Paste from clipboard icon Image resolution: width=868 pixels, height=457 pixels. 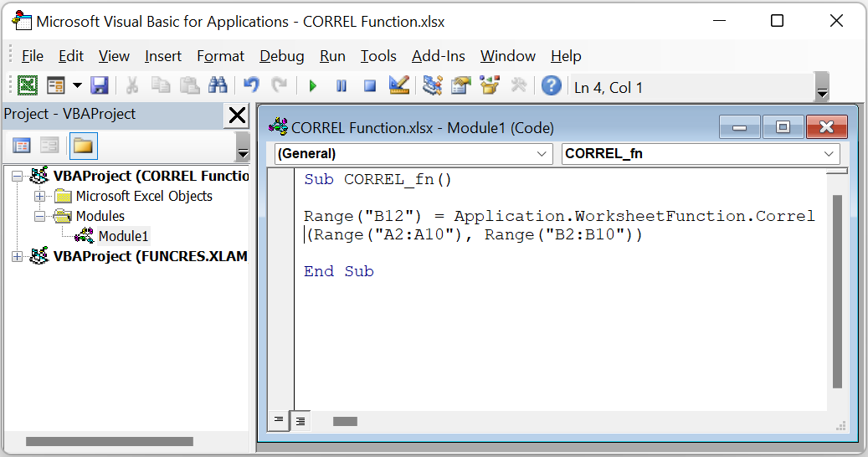(x=189, y=85)
